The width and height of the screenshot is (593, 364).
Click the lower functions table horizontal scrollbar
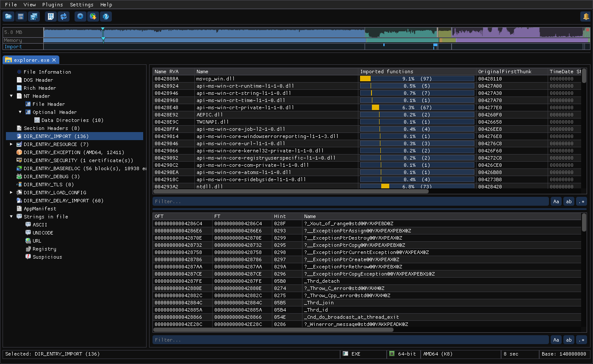tap(273, 330)
